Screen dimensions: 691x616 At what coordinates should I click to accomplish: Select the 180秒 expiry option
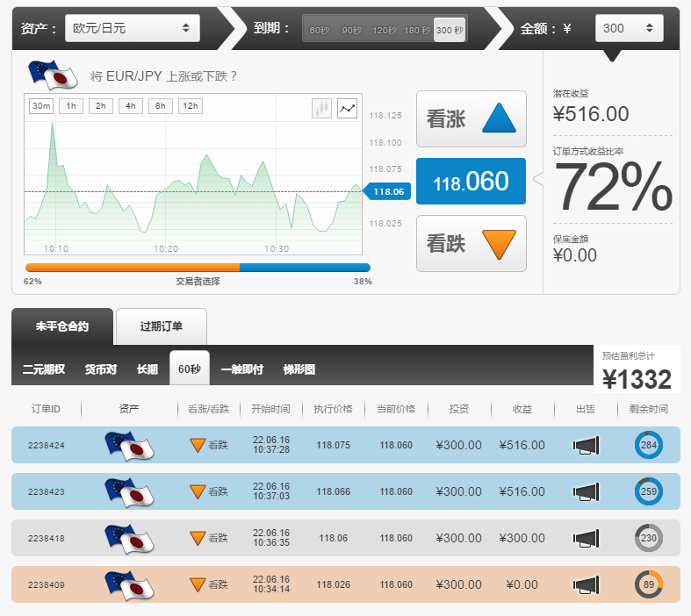(417, 30)
